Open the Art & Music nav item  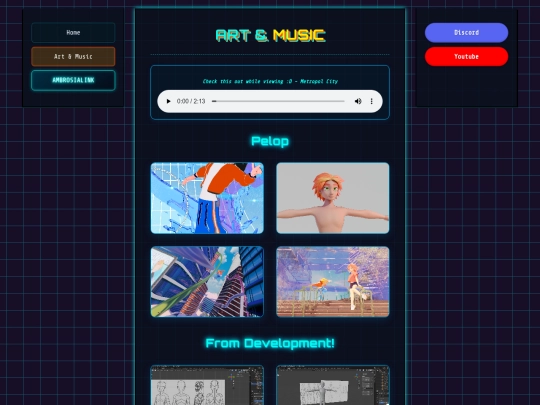(x=73, y=56)
